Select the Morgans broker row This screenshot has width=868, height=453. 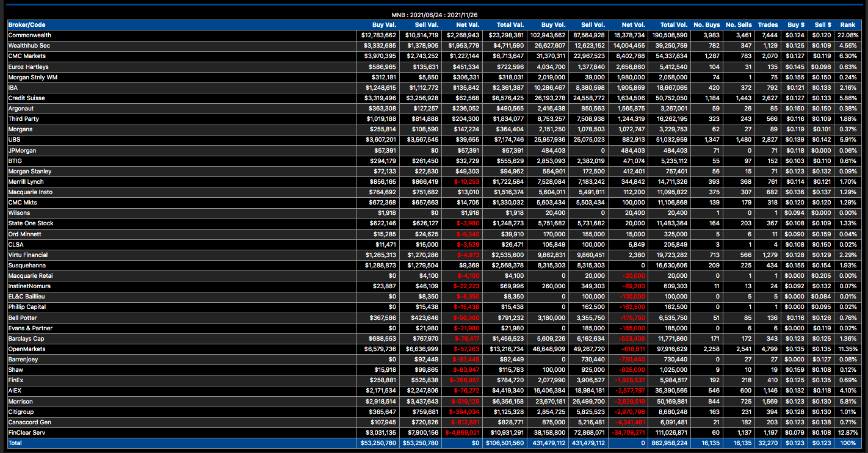tap(434, 129)
